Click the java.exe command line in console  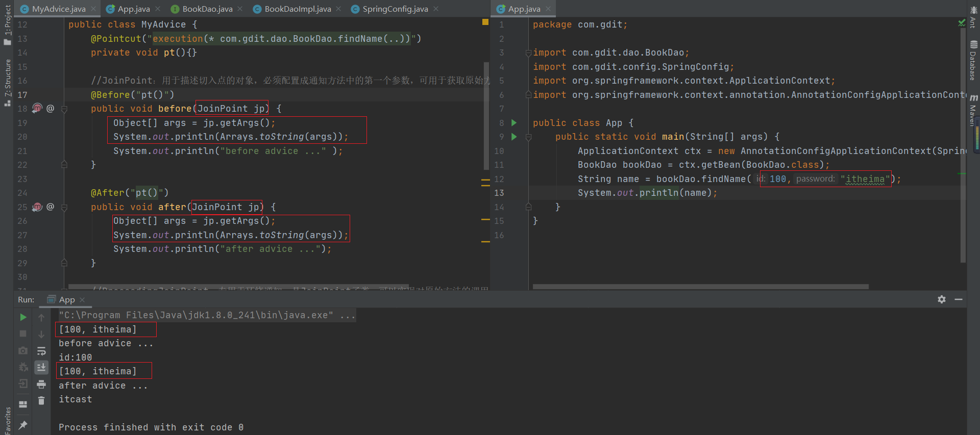point(207,315)
